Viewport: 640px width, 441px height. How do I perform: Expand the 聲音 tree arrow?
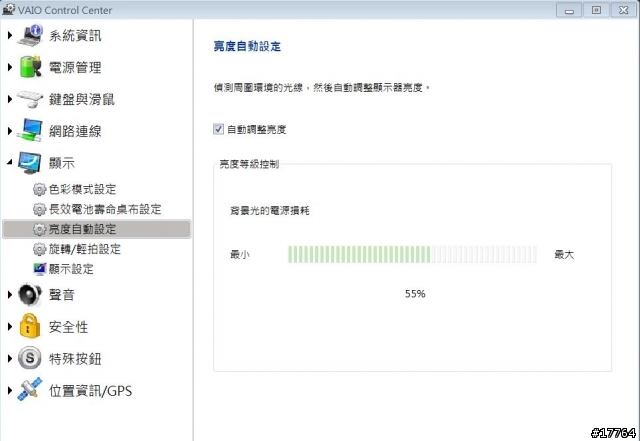coord(10,294)
